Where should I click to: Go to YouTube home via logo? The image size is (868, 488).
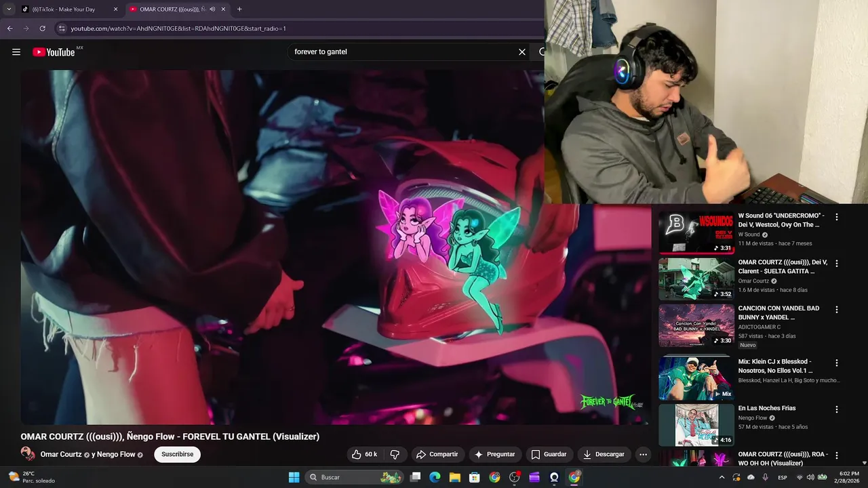point(54,52)
